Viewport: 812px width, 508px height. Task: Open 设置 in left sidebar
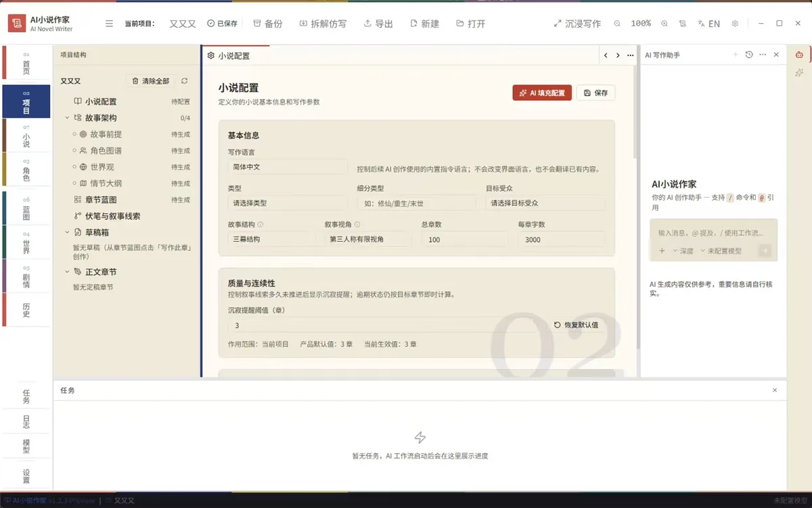(x=26, y=475)
